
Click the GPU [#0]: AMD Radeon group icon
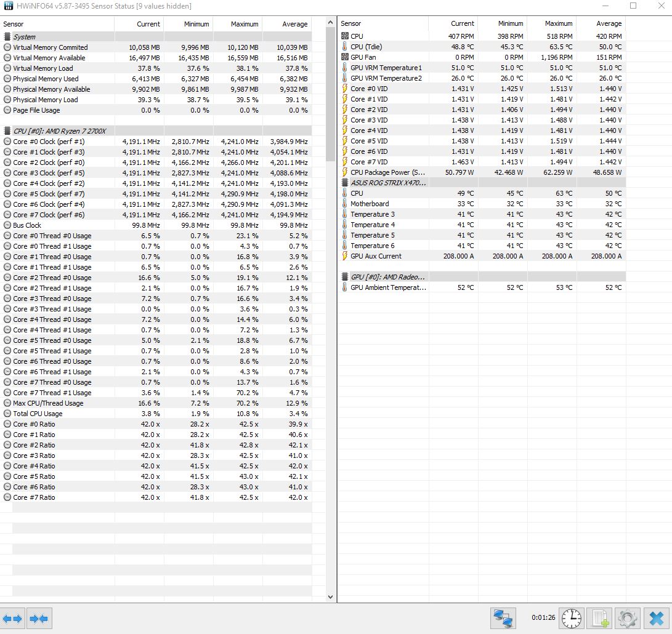pyautogui.click(x=344, y=277)
